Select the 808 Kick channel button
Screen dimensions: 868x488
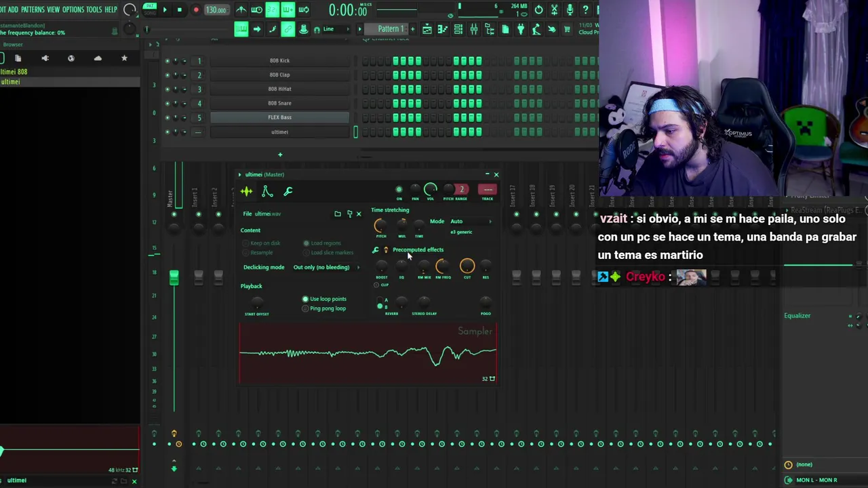279,60
